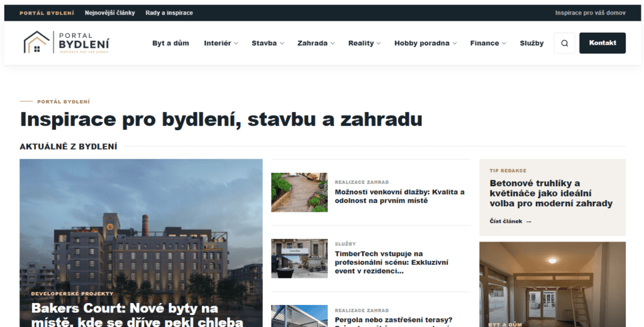Image resolution: width=644 pixels, height=327 pixels.
Task: Click the loft bed room image
Action: (x=552, y=284)
